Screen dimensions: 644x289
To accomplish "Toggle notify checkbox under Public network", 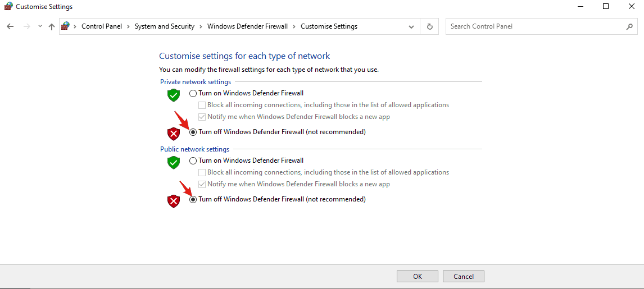I will pyautogui.click(x=202, y=185).
